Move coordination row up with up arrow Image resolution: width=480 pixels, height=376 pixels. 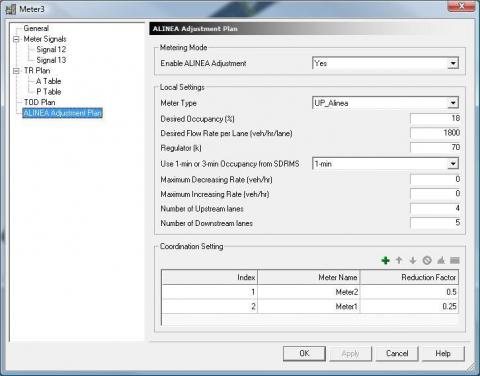click(399, 260)
